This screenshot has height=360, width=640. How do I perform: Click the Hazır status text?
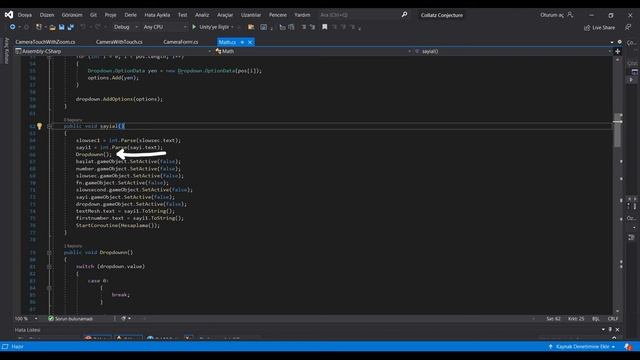click(17, 347)
